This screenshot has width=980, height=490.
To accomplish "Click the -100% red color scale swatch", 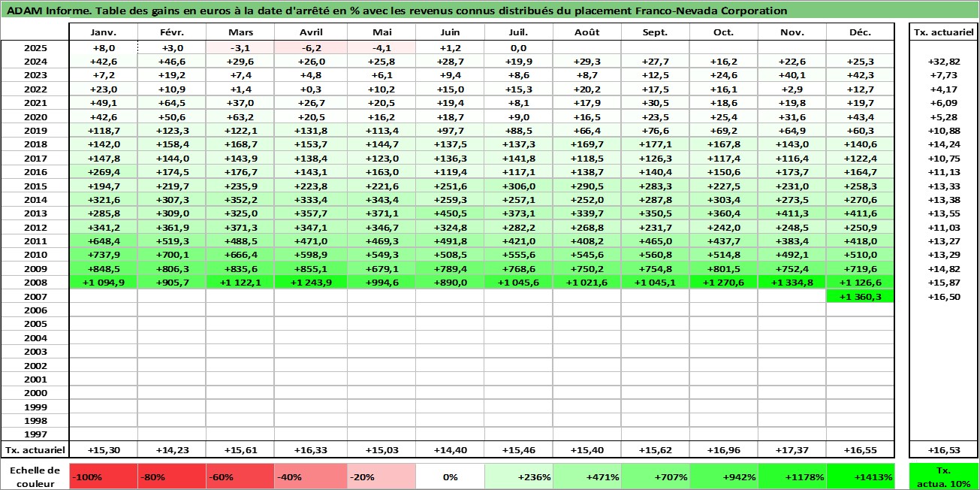I will [103, 476].
